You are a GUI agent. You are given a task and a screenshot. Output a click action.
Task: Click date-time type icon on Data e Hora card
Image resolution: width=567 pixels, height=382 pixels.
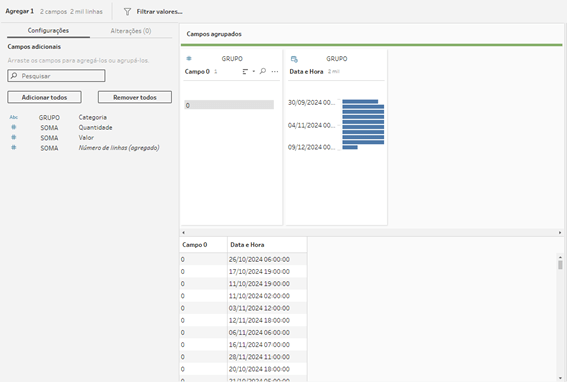click(x=294, y=59)
